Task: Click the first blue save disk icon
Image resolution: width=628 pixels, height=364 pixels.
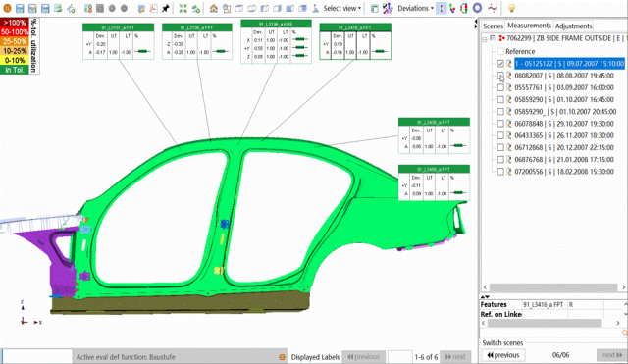Action: 20,8
